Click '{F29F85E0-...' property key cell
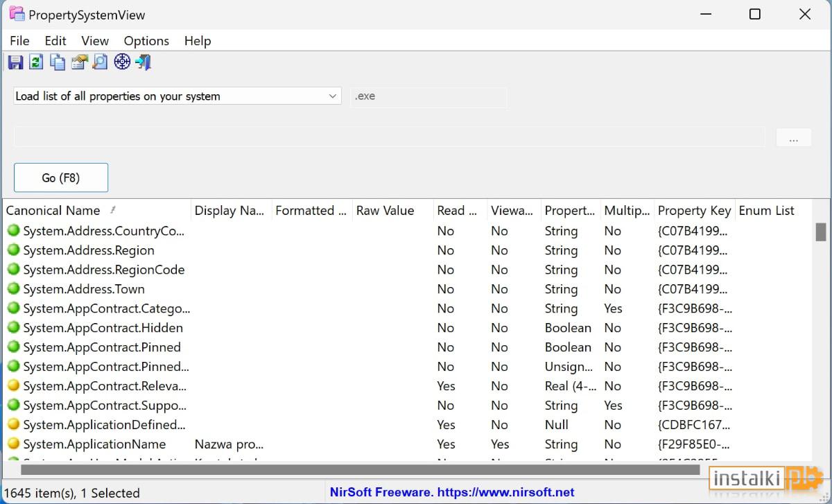Viewport: 832px width, 504px height. 695,444
